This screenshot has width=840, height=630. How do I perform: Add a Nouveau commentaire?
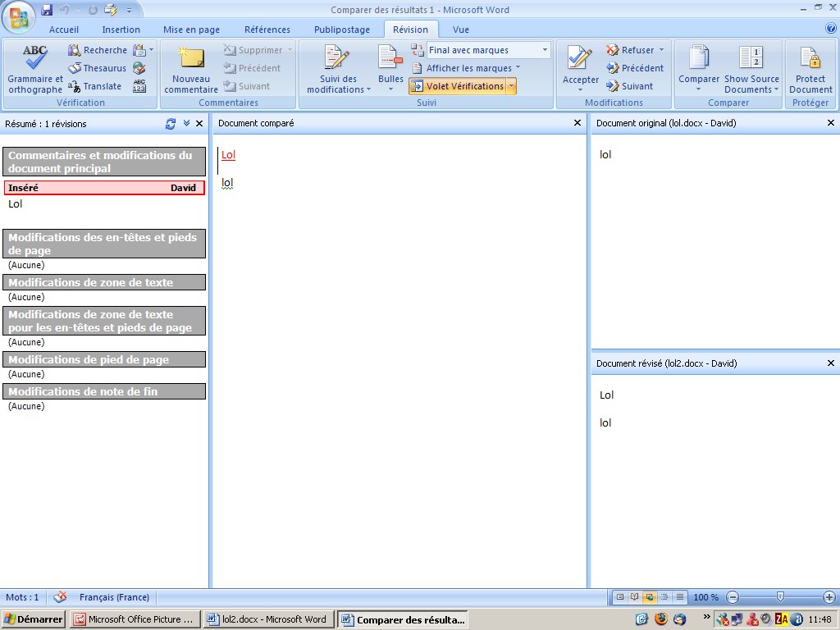191,70
